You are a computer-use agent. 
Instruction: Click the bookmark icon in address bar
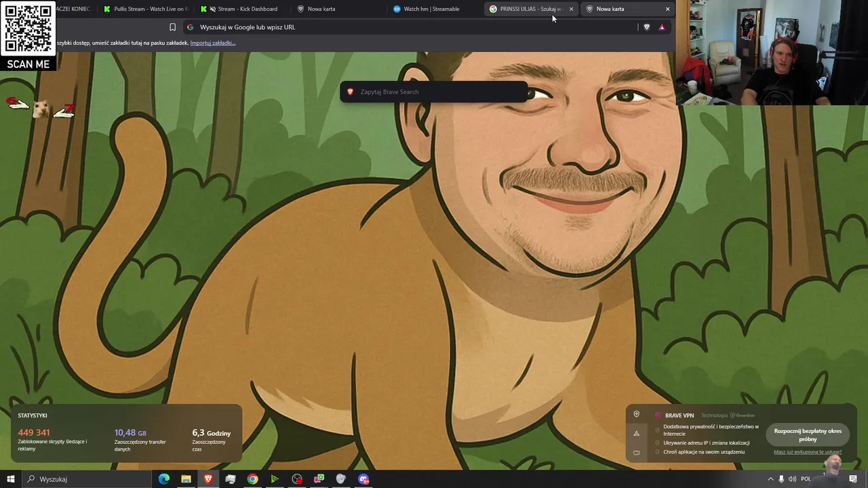(x=172, y=27)
